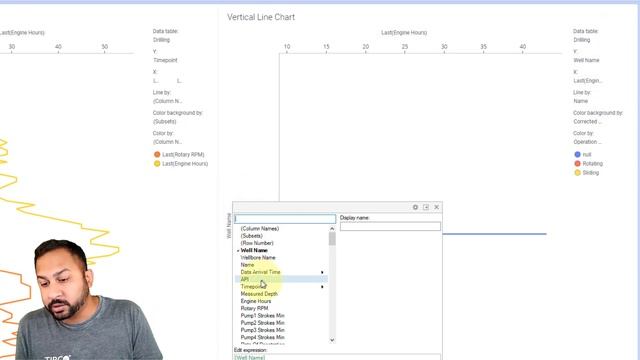Choose the Rotary RPM column
Viewport: 640px width, 360px height.
tap(254, 309)
